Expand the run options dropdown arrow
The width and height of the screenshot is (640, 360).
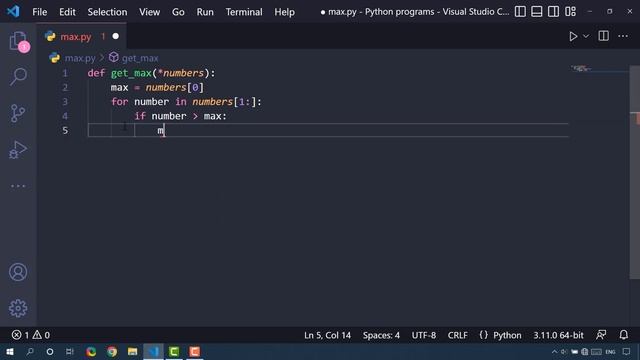[586, 36]
